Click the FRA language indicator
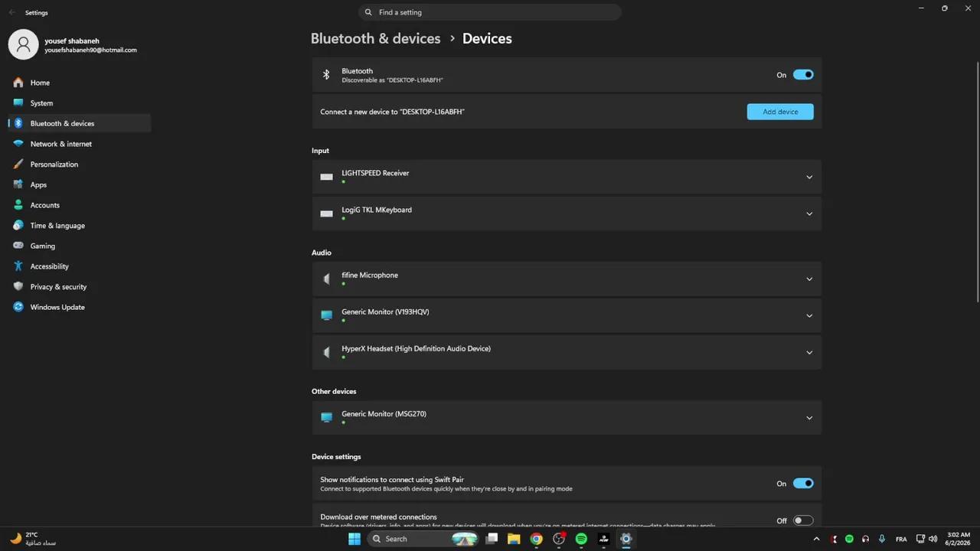This screenshot has height=551, width=980. 901,540
